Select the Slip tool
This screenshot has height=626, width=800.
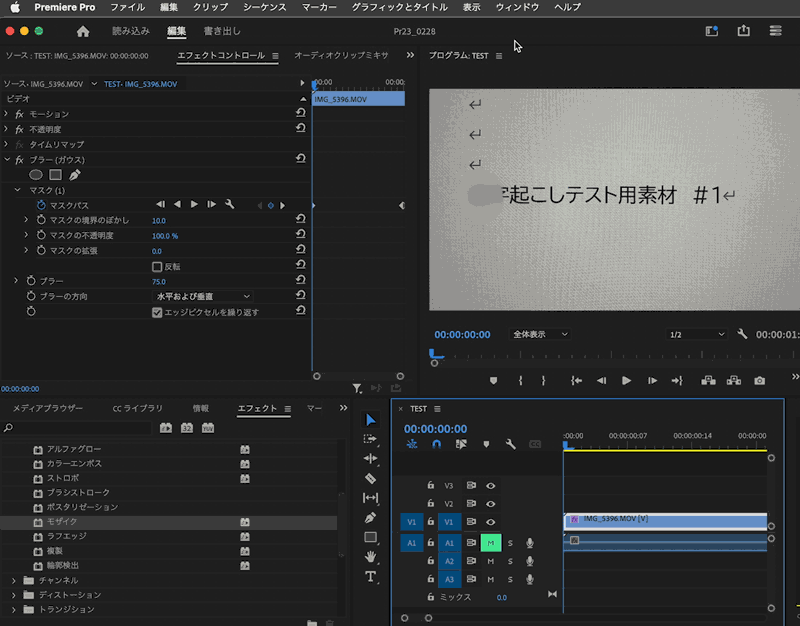[x=370, y=498]
